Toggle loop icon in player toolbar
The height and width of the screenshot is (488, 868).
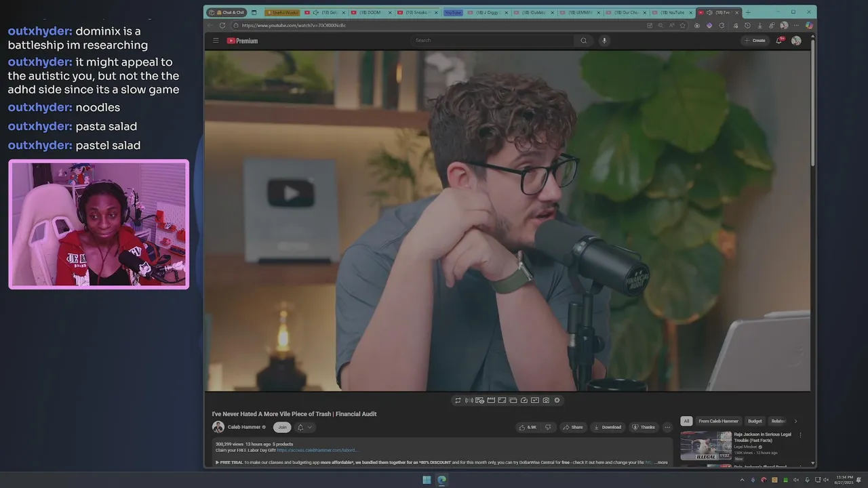458,401
